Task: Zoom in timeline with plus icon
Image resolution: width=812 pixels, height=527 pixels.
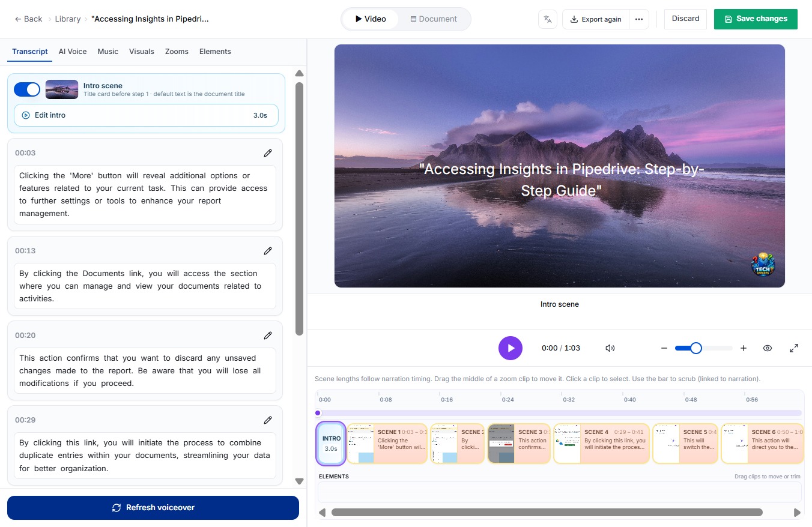Action: coord(744,348)
